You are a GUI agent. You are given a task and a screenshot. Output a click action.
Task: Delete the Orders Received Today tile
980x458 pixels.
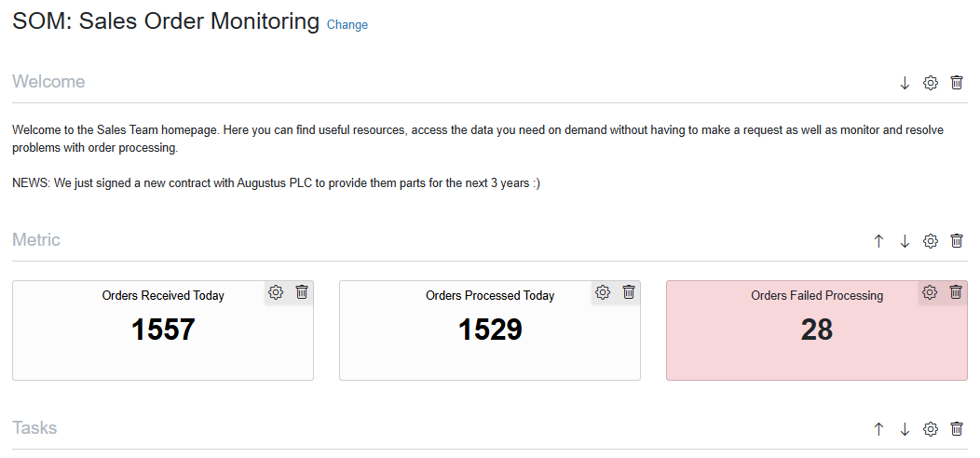(302, 291)
